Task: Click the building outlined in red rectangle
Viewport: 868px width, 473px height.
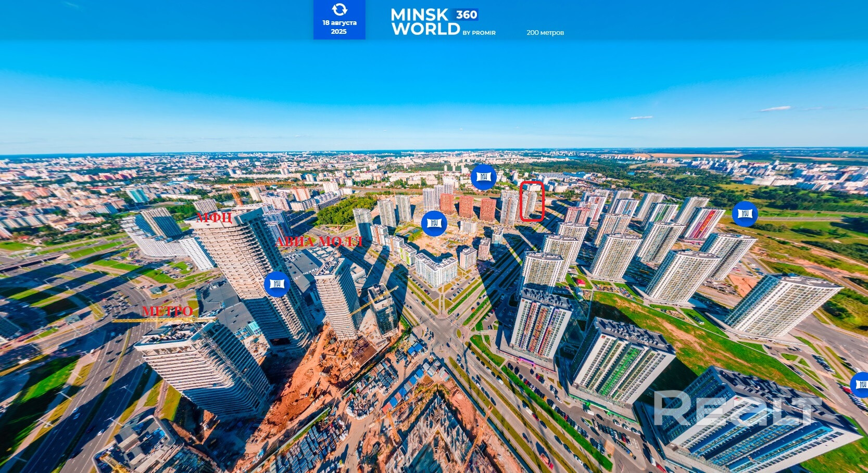Action: (x=531, y=201)
